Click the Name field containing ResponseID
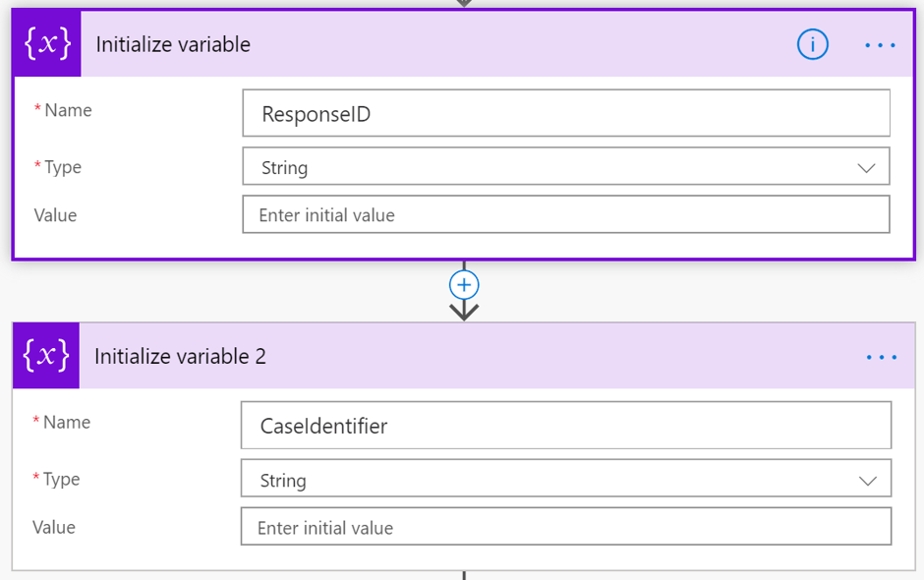Screen dimensions: 924x580 tap(566, 113)
